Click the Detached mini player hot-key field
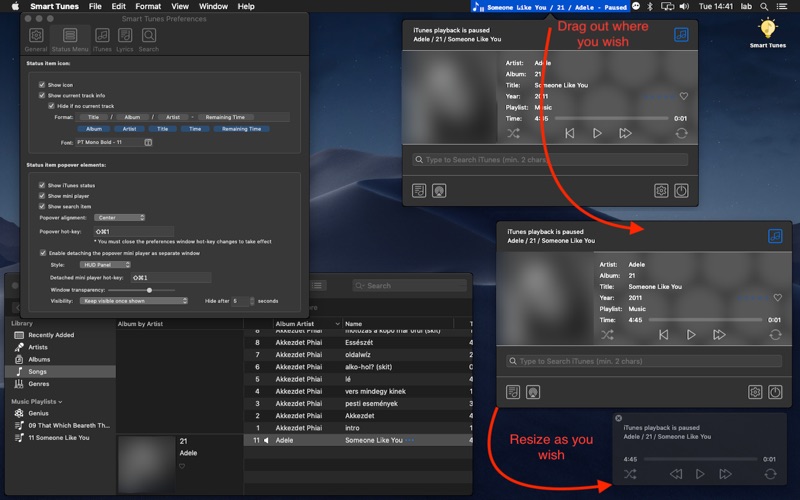The width and height of the screenshot is (800, 500). click(171, 278)
